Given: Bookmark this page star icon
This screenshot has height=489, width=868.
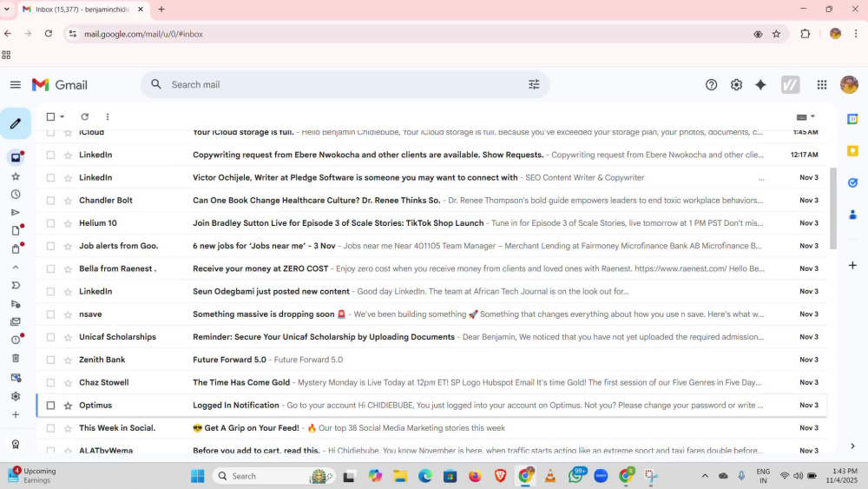Looking at the screenshot, I should click(776, 34).
